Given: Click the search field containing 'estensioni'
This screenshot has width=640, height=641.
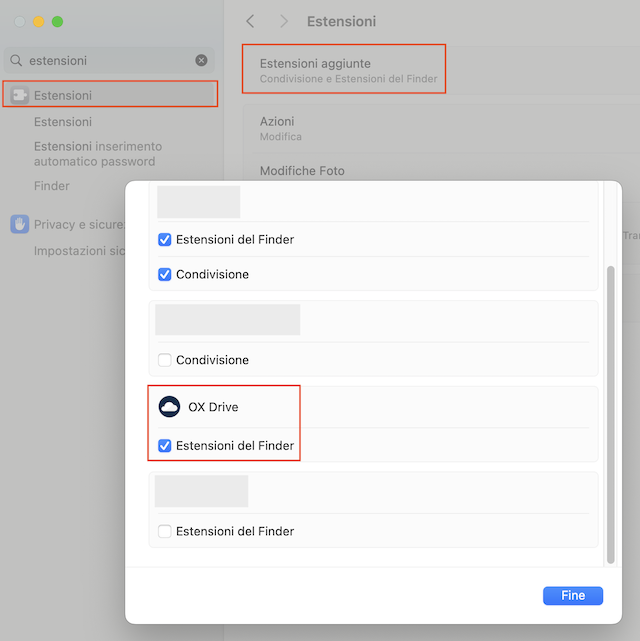Looking at the screenshot, I should pyautogui.click(x=109, y=61).
